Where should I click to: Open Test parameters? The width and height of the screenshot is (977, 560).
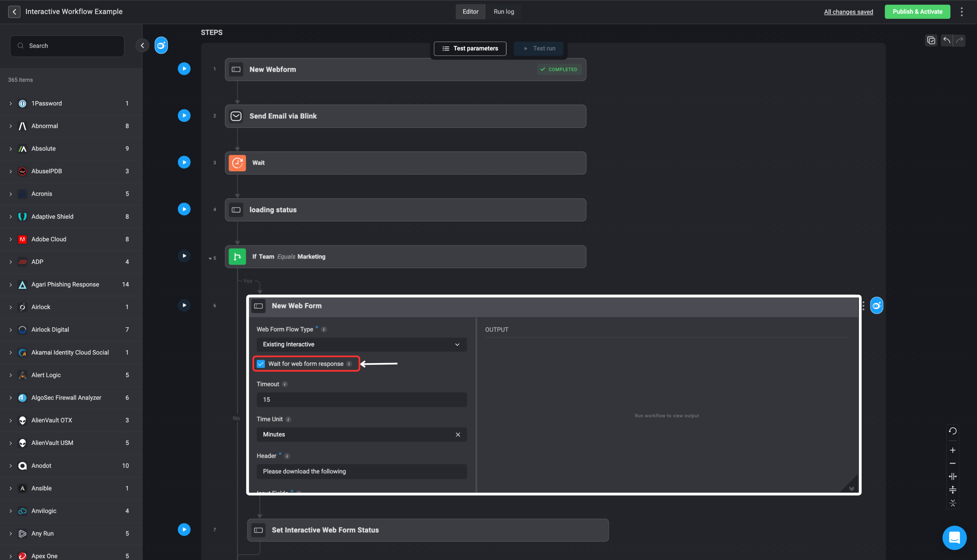470,49
